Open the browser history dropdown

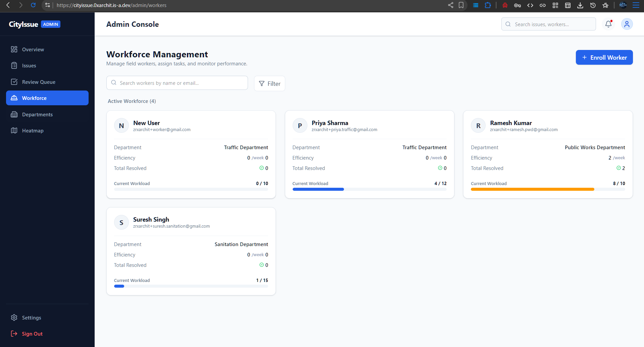click(x=593, y=5)
